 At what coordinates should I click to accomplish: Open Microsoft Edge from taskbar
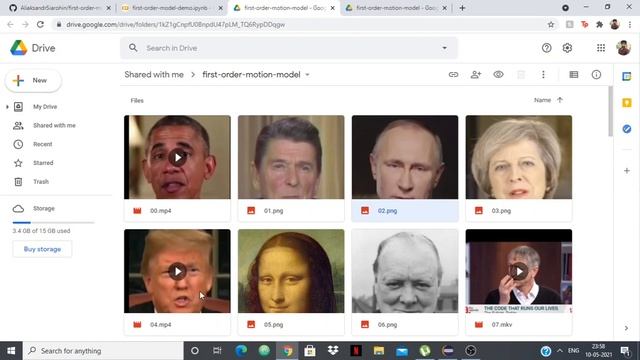point(241,351)
